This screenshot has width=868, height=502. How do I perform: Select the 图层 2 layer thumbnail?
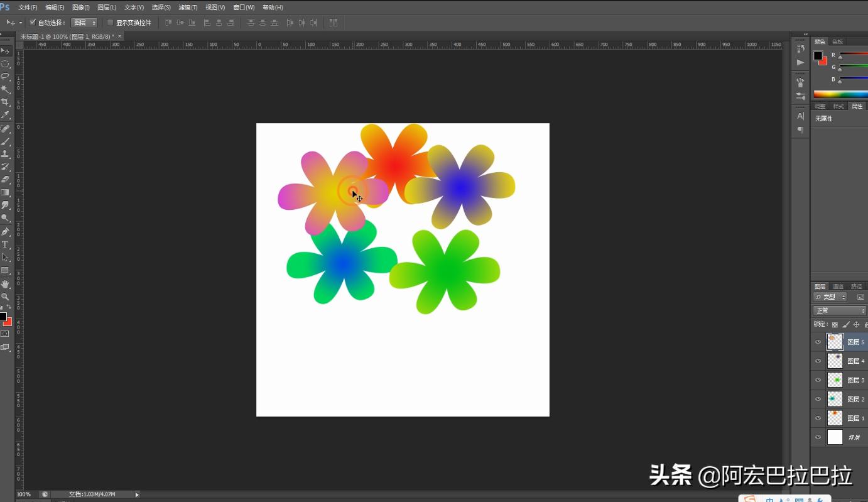(x=835, y=399)
